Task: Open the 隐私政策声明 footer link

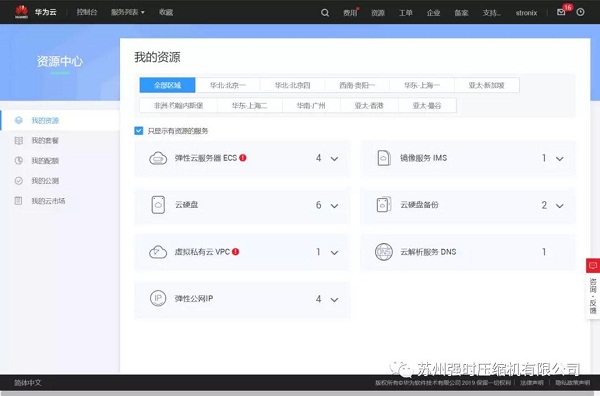Action: point(572,382)
